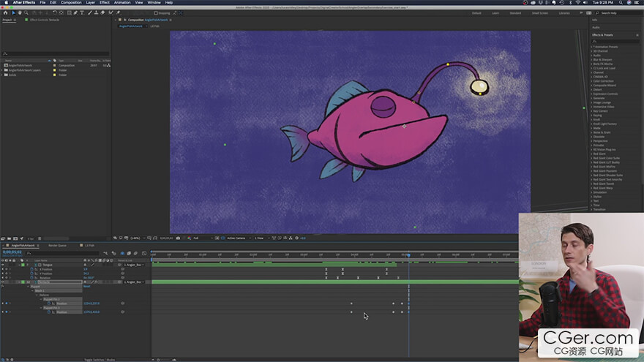Click the frame blending icon in timeline
Image resolution: width=644 pixels, height=362 pixels.
[x=129, y=253]
